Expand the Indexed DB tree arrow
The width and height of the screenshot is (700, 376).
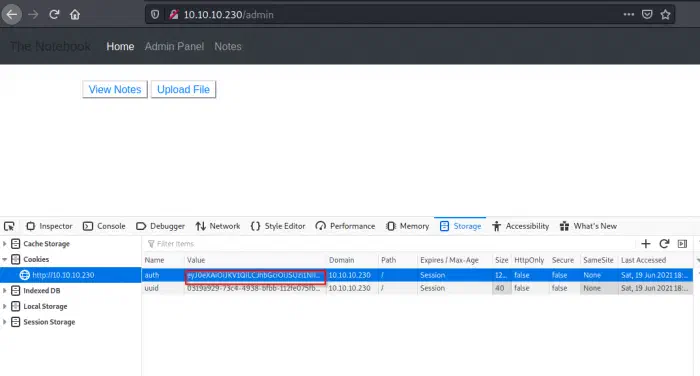pyautogui.click(x=4, y=291)
